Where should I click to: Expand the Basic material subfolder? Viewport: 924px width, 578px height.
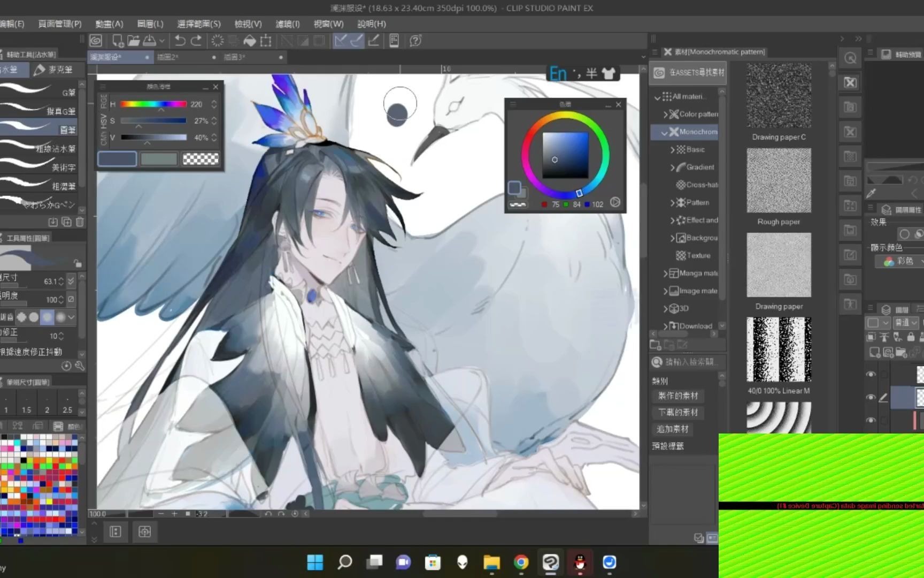(x=673, y=150)
